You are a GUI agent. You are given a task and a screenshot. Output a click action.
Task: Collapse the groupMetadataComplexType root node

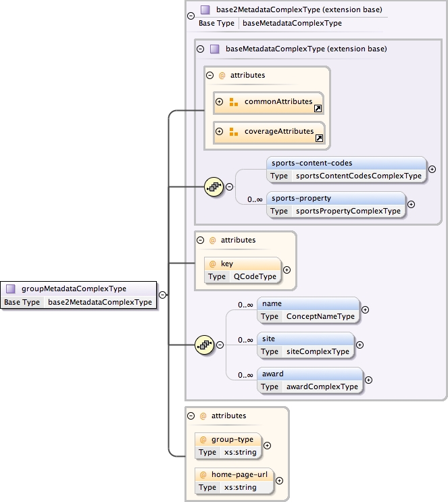pos(163,295)
